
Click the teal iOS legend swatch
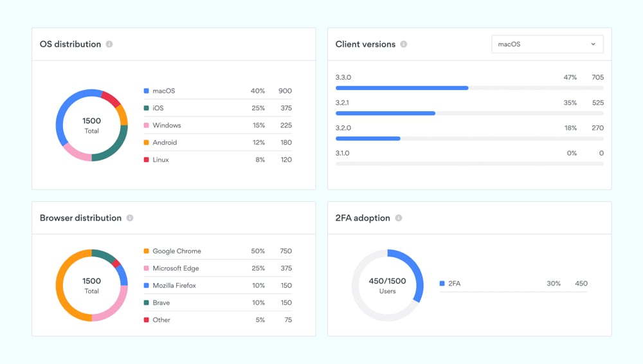pos(147,108)
